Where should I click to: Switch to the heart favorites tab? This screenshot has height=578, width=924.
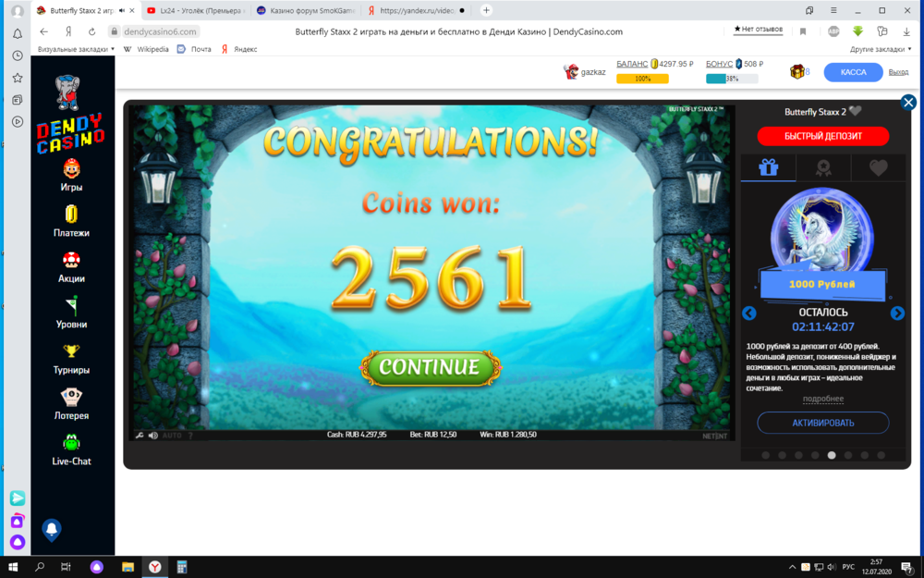tap(878, 168)
